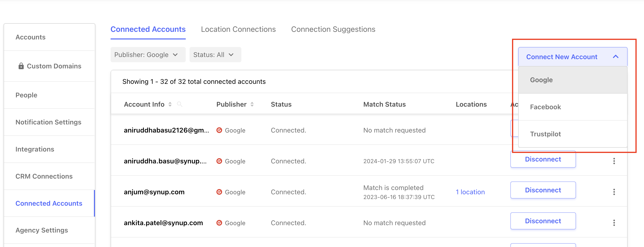
Task: Click Google logo in anjum@synup.com row
Action: (x=219, y=192)
